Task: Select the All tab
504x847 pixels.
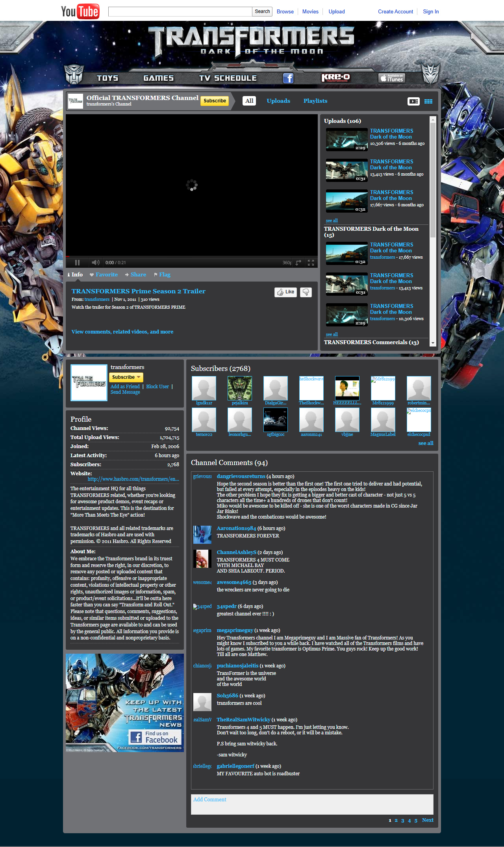Action: (x=249, y=101)
